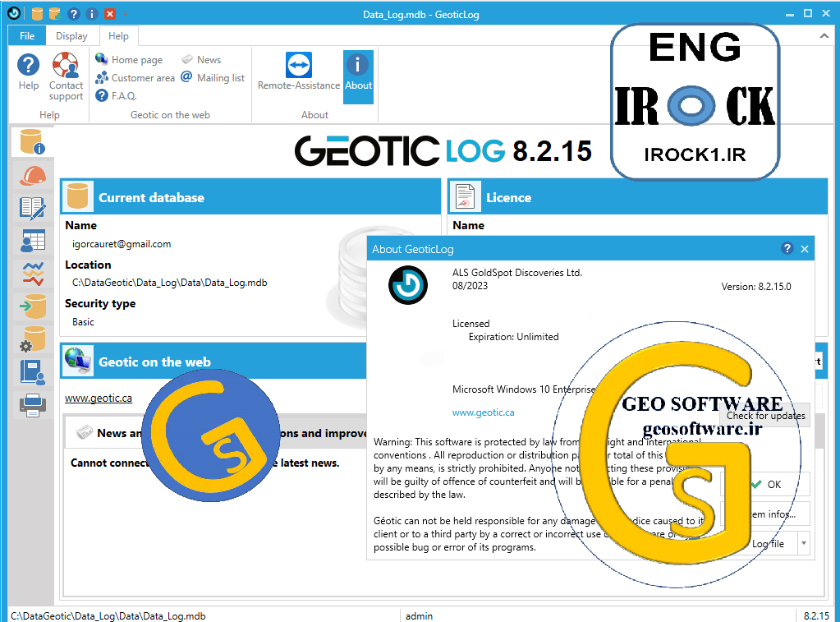Open the quick access toolbar customize arrow
The height and width of the screenshot is (622, 840).
[x=125, y=14]
